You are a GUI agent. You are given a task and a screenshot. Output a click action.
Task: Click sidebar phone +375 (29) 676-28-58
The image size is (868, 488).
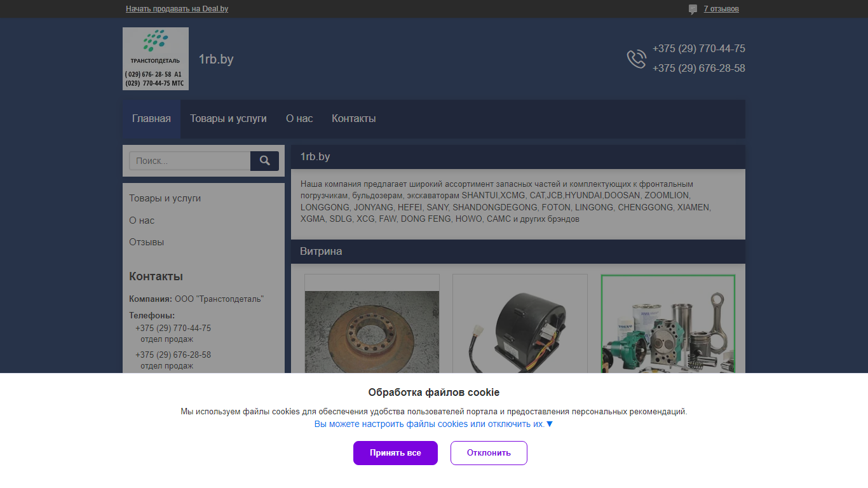pos(173,355)
